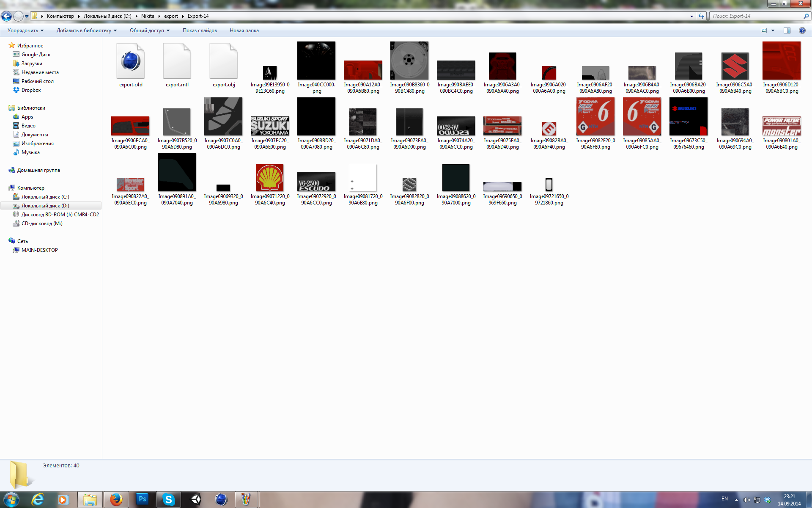Open Добавить в библиотеку dropdown

pos(87,30)
